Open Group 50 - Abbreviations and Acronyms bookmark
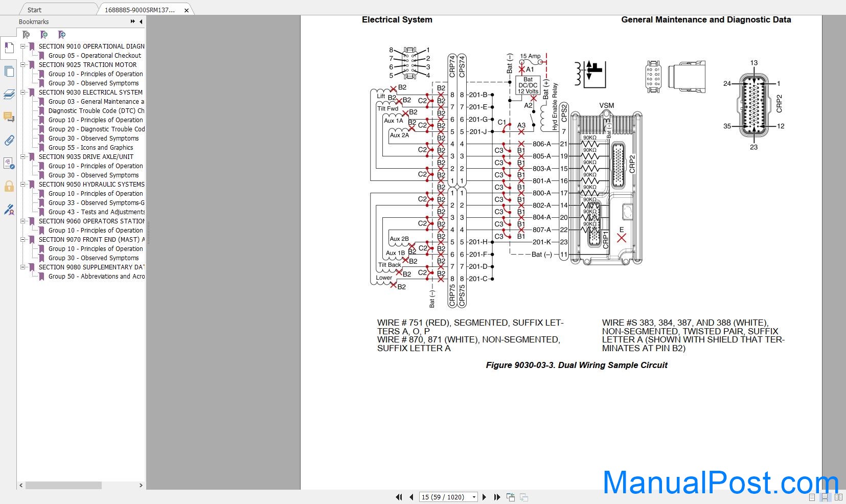Image resolution: width=846 pixels, height=504 pixels. (96, 276)
